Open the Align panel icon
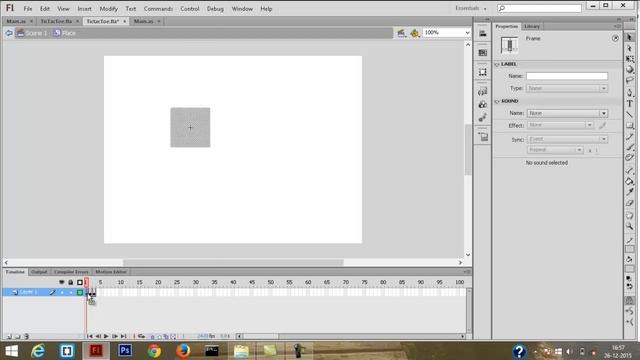This screenshot has width=640, height=360. point(482,33)
